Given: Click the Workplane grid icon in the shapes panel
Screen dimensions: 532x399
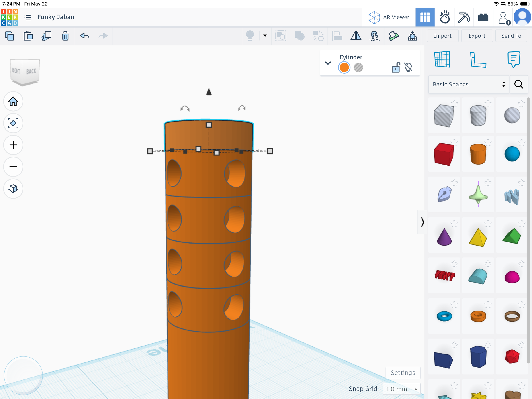Looking at the screenshot, I should 442,59.
